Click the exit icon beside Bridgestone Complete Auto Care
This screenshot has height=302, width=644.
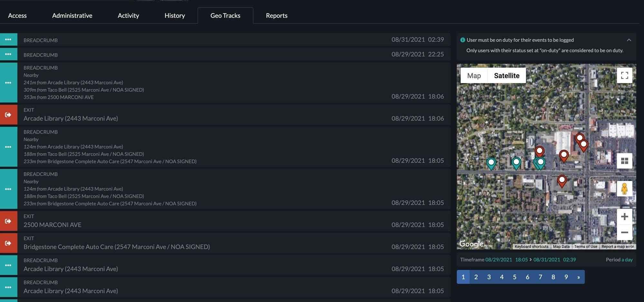(x=9, y=243)
